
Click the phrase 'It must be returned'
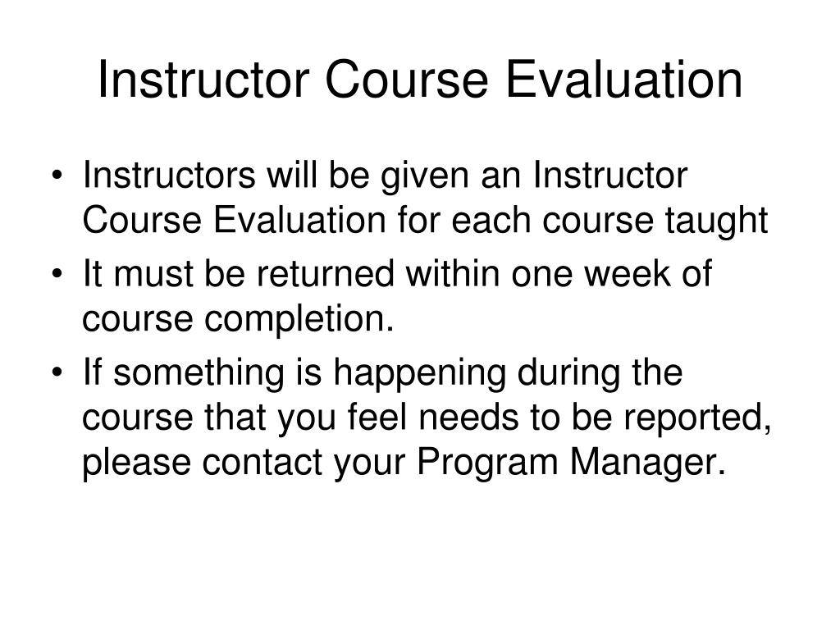point(239,274)
